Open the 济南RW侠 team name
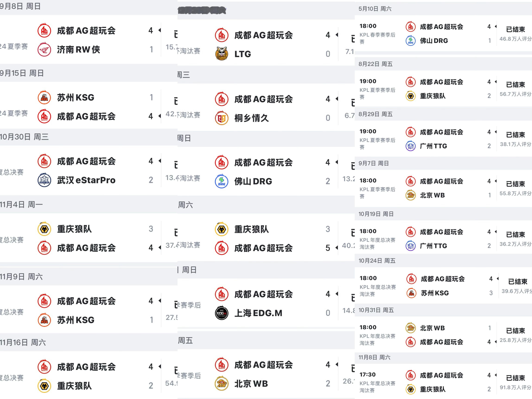Viewport: 532px width, 399px height. (x=78, y=49)
